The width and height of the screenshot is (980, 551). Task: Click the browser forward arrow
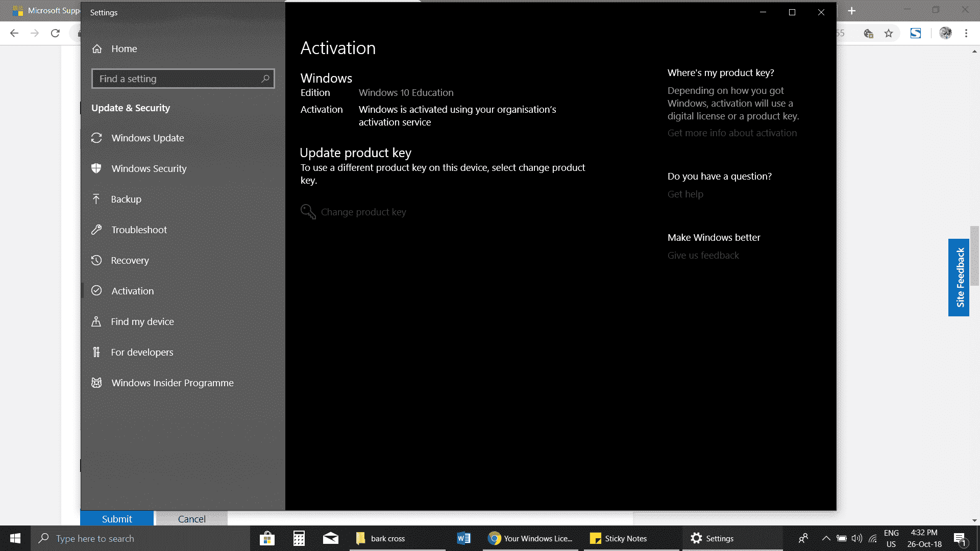(x=35, y=33)
